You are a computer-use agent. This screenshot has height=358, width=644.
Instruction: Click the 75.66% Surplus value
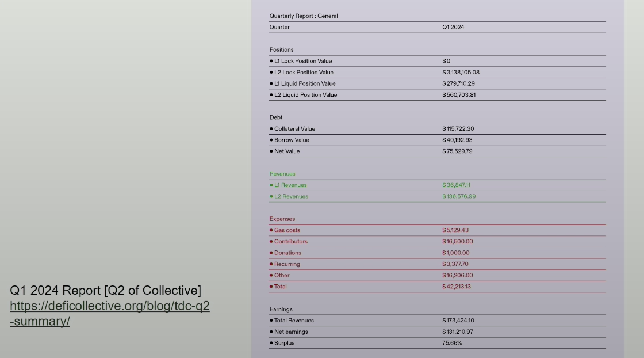pos(452,343)
